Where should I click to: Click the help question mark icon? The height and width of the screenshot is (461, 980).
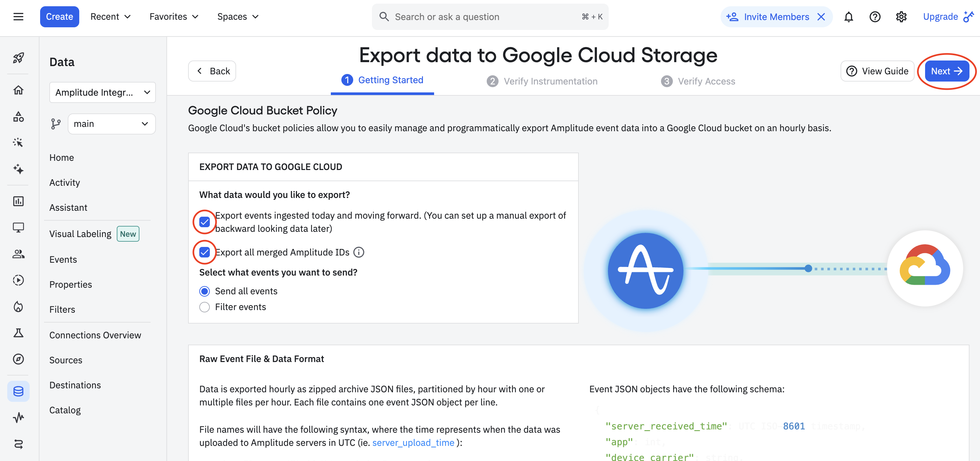coord(875,17)
